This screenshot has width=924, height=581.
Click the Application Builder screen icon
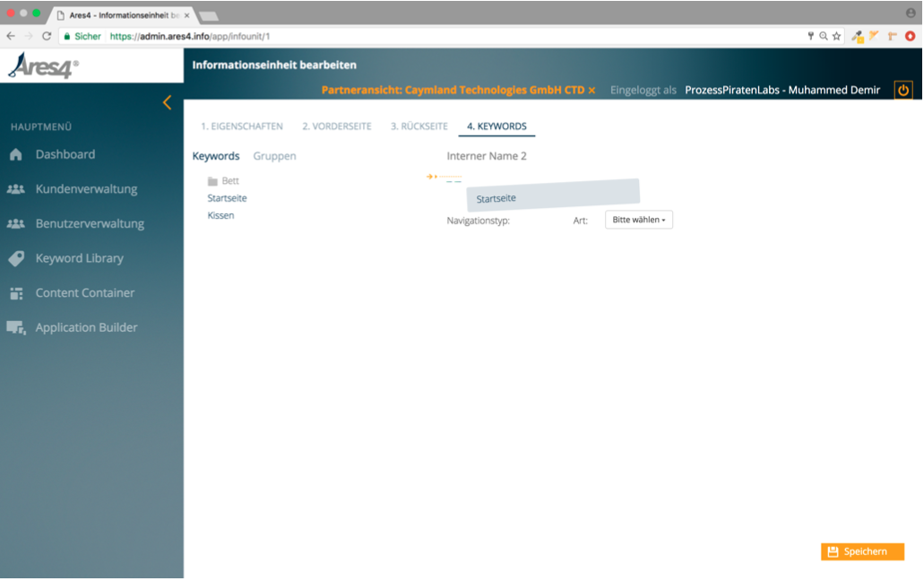[16, 327]
